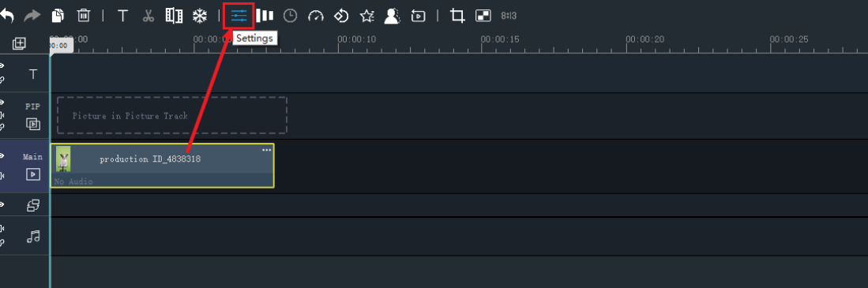Delete selection with the trash icon

tap(83, 16)
